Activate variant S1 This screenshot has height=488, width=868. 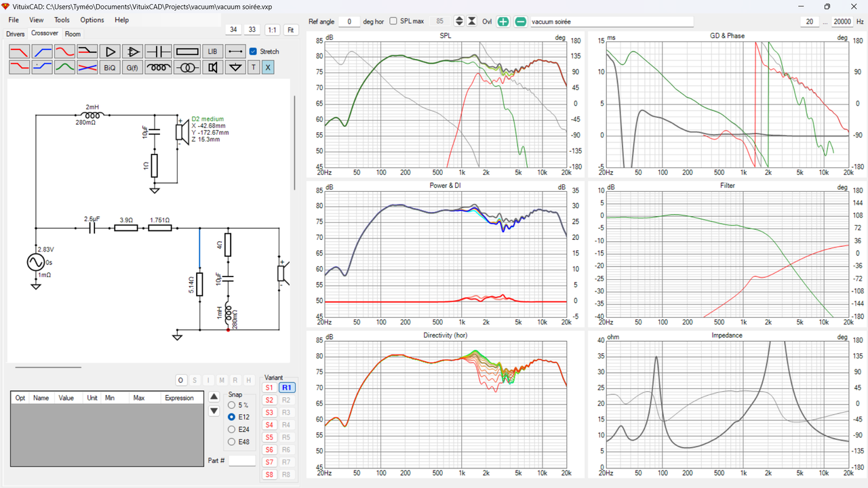pyautogui.click(x=269, y=388)
